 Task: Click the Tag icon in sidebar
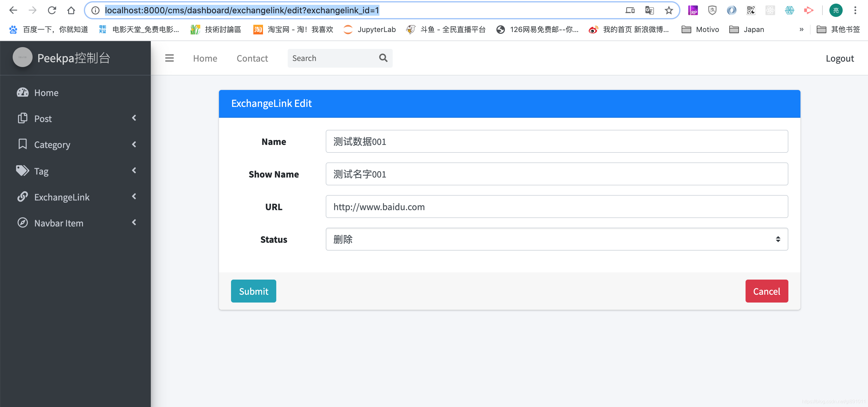tap(23, 171)
